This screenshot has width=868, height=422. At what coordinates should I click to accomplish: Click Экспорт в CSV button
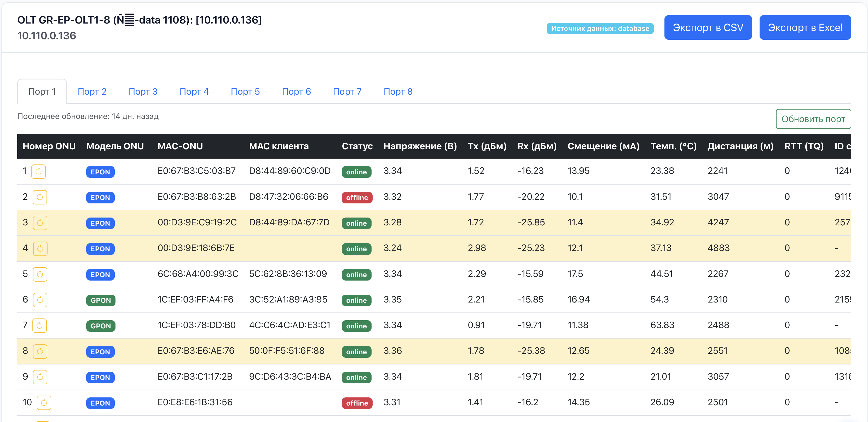click(708, 27)
